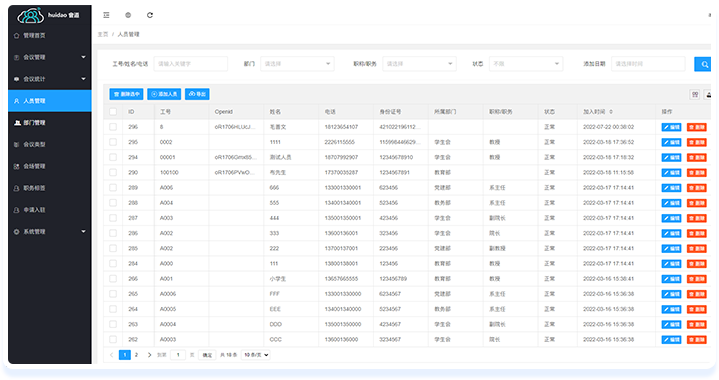Tick the checkbox for row ID 295
Screen dimensions: 719x380
pyautogui.click(x=113, y=142)
